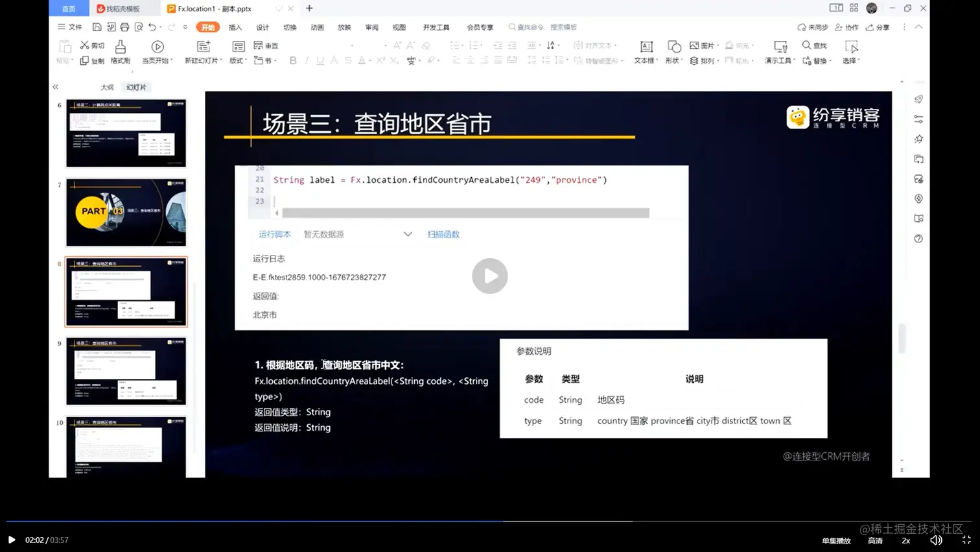This screenshot has height=552, width=980.
Task: Open the Transitions (切换) ribbon tab
Action: click(x=290, y=27)
